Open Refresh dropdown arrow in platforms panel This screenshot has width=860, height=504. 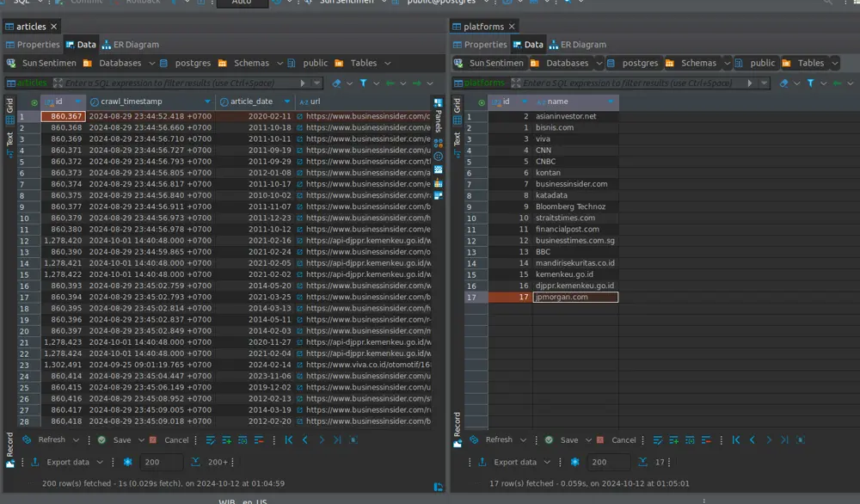[x=523, y=439]
